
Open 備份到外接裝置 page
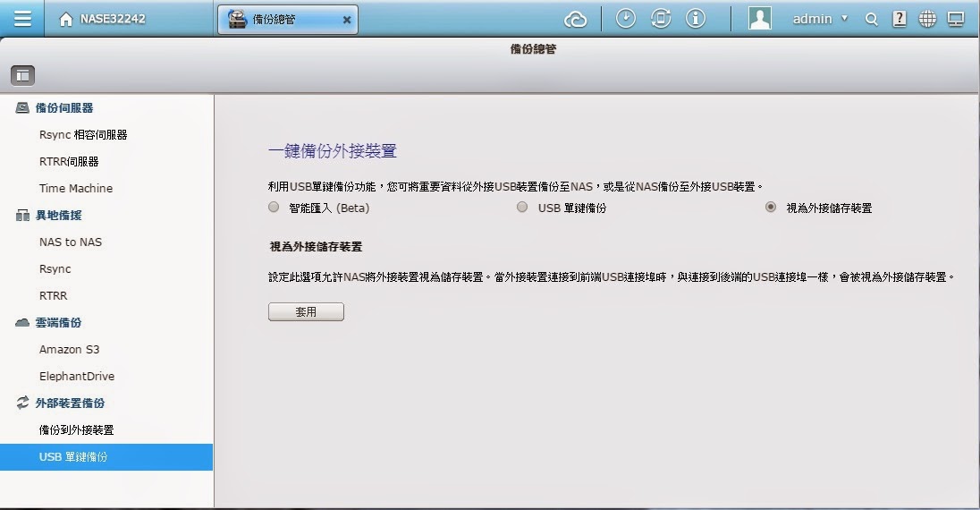76,429
